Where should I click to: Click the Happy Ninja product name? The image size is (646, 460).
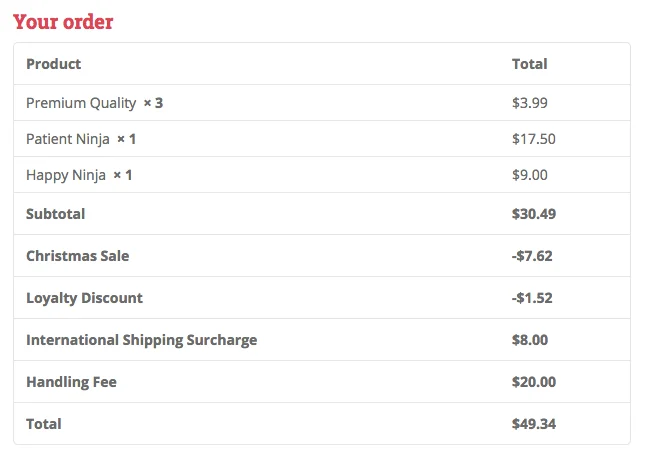(x=66, y=175)
